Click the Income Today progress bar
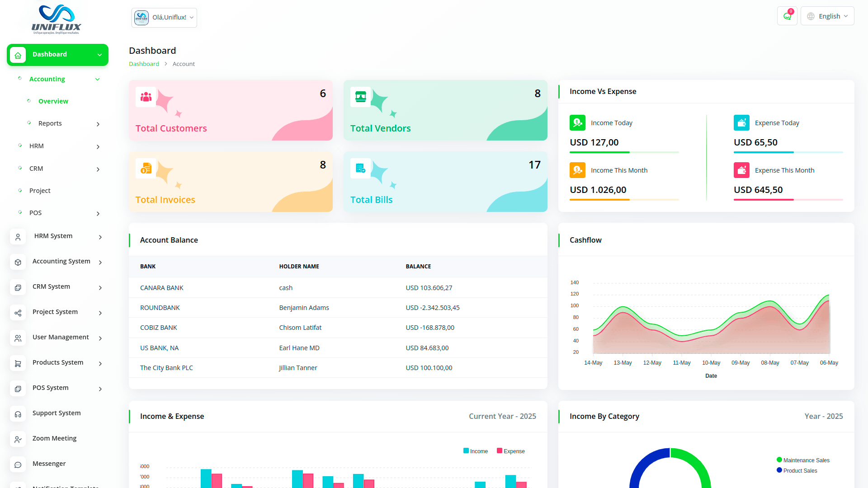Image resolution: width=868 pixels, height=488 pixels. 624,152
